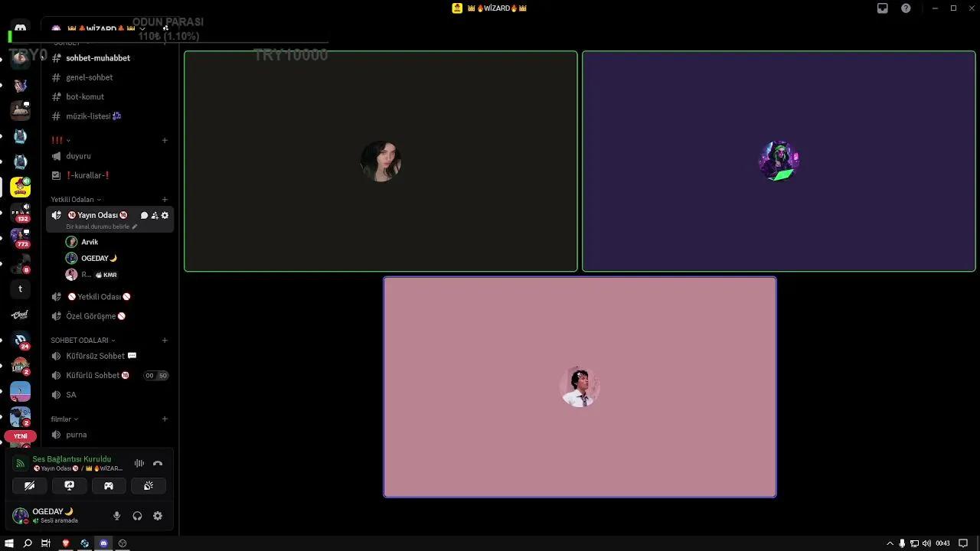Collapse filmler category

tap(64, 419)
